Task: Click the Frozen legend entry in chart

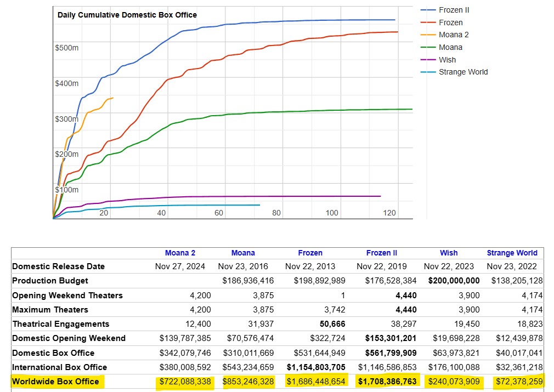Action: pos(450,22)
